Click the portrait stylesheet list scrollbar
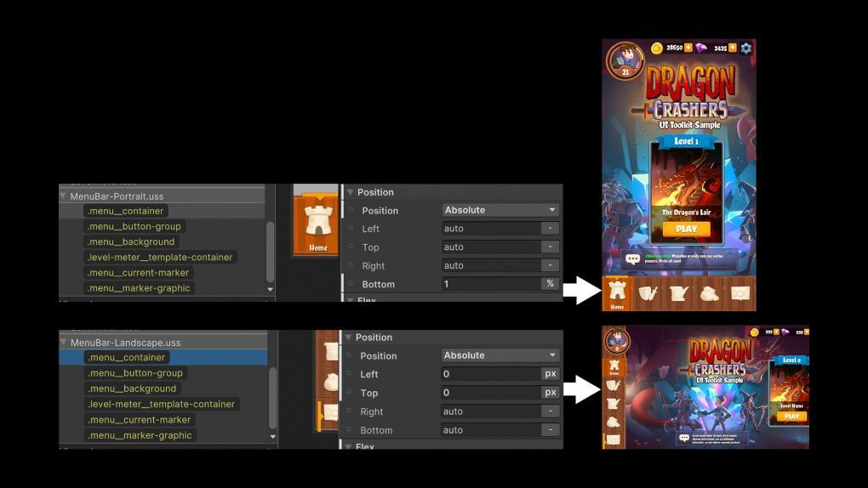 270,252
